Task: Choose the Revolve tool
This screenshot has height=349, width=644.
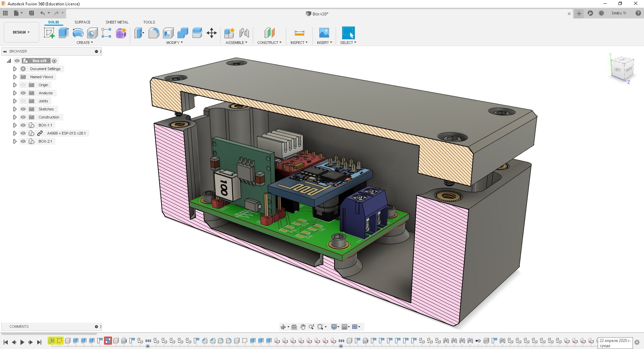Action: click(x=78, y=33)
